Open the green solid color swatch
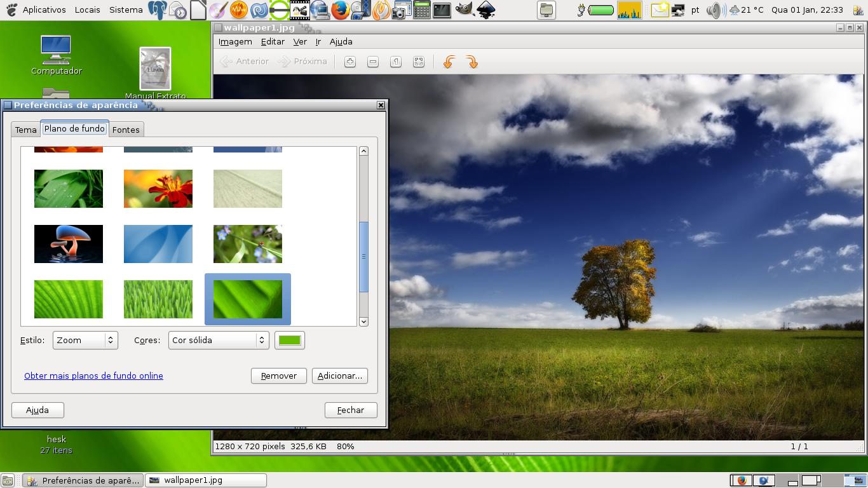Viewport: 868px width, 488px height. click(290, 340)
